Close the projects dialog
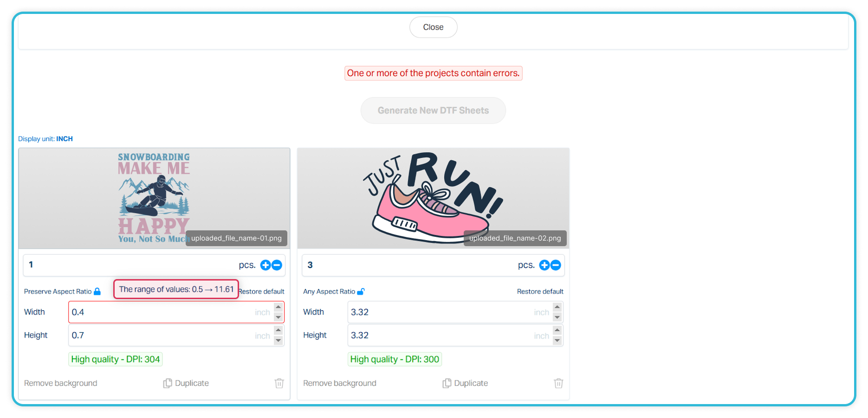 pyautogui.click(x=433, y=27)
